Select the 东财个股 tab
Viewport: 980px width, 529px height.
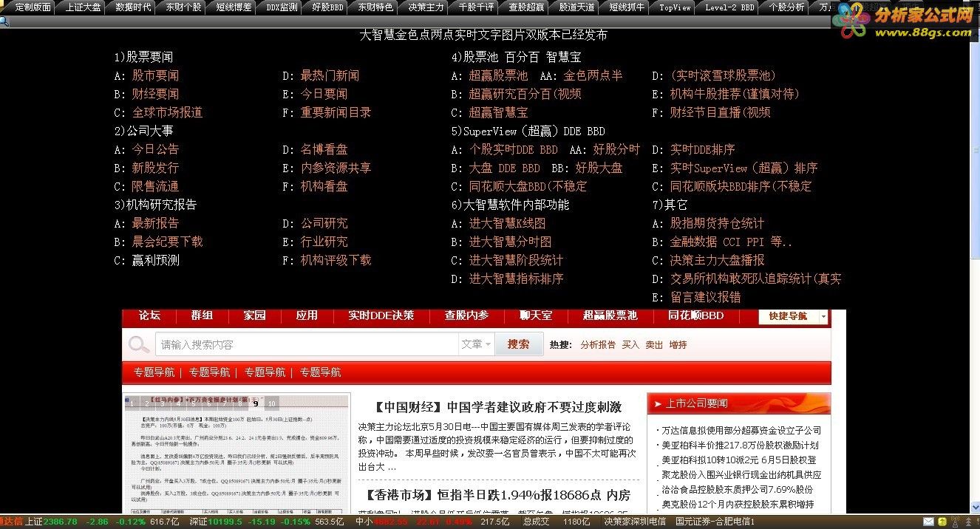183,7
